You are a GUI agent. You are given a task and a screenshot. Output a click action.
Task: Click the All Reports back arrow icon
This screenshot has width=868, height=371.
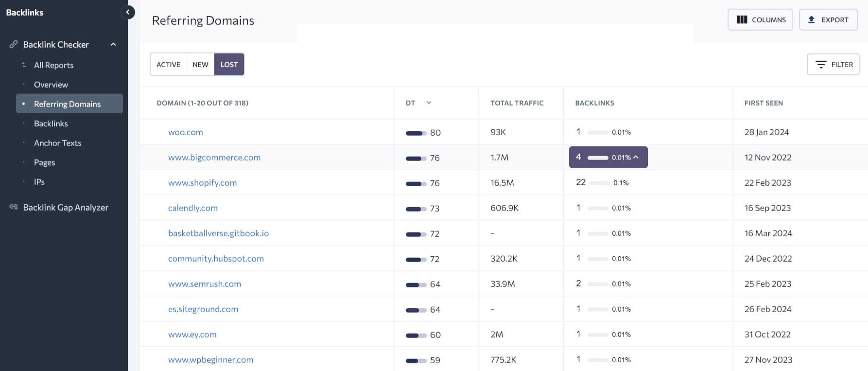click(24, 65)
